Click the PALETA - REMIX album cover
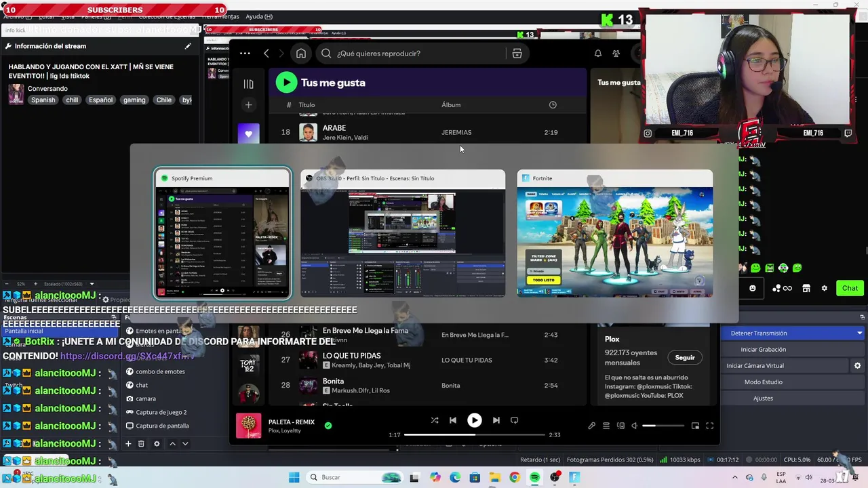The width and height of the screenshot is (868, 488). (x=248, y=426)
